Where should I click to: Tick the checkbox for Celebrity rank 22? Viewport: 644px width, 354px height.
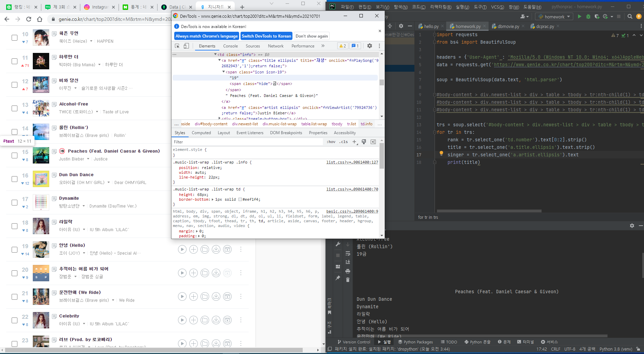coord(14,320)
